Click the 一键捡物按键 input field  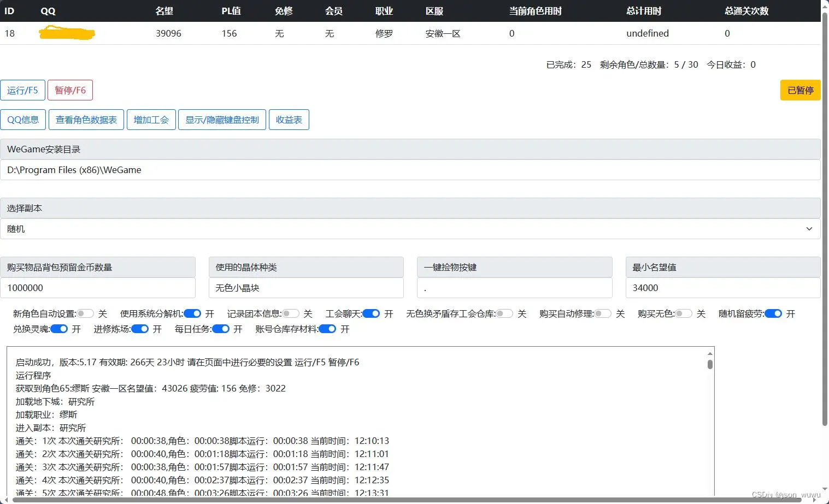coord(514,288)
